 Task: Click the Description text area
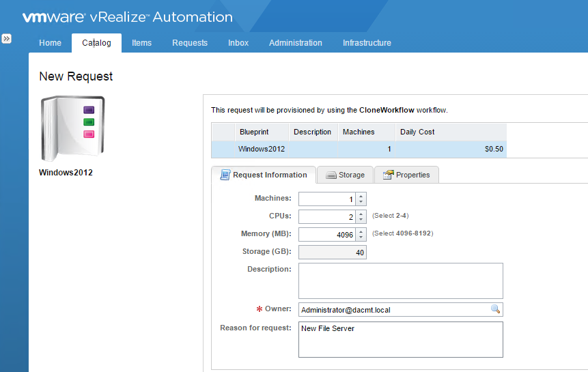(400, 281)
